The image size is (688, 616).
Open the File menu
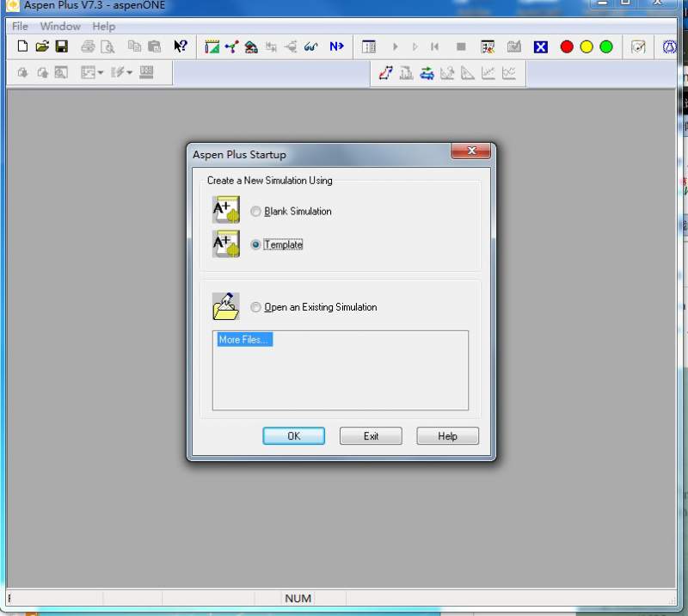pyautogui.click(x=20, y=27)
